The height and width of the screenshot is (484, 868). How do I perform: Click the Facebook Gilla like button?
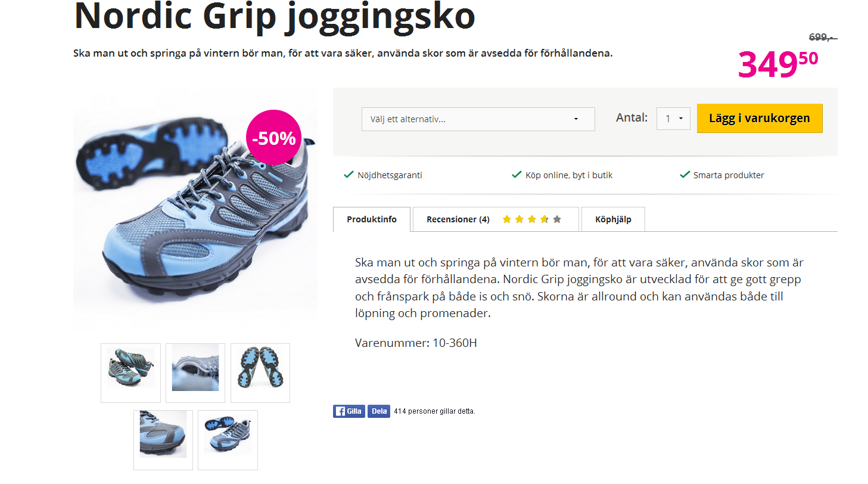(x=349, y=411)
